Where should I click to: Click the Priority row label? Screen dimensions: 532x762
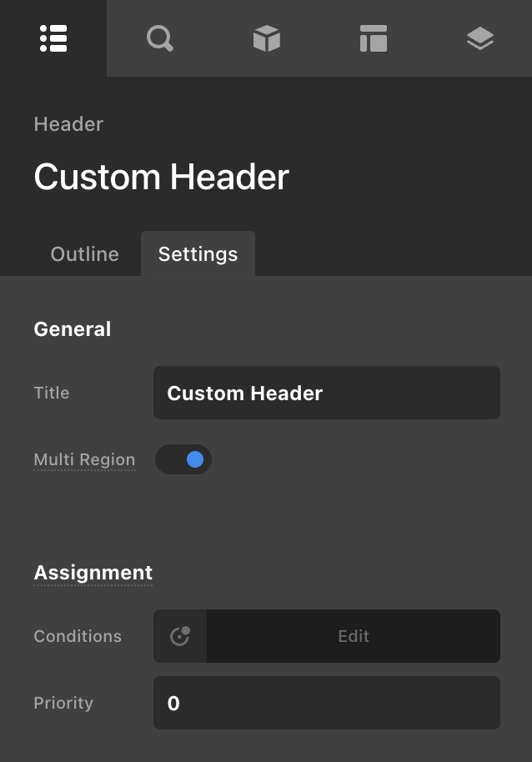click(x=63, y=703)
